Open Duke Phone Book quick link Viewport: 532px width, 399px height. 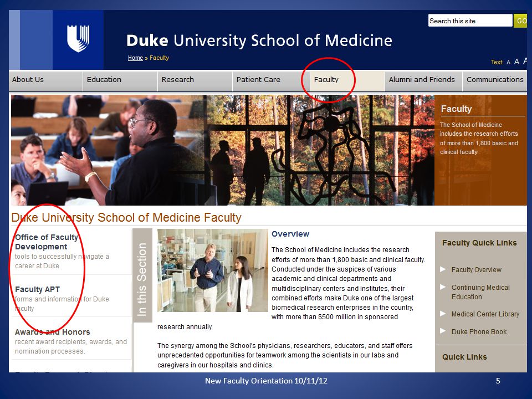(x=479, y=332)
